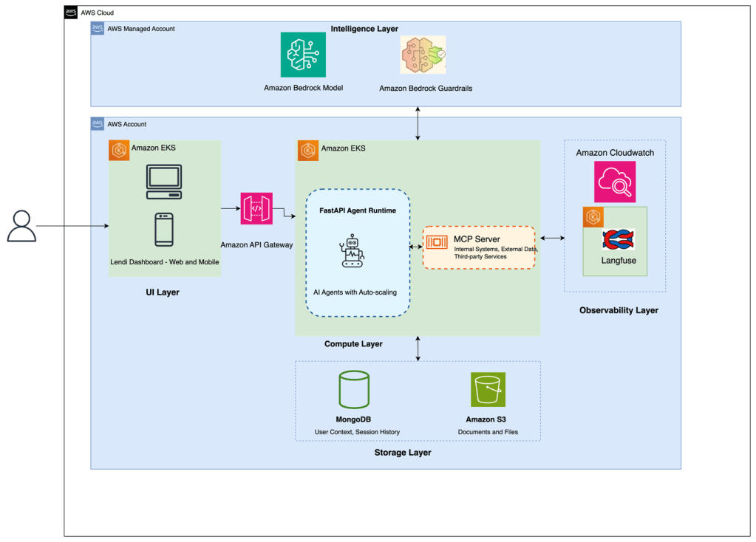The height and width of the screenshot is (542, 756).
Task: Click the Intelligence Layer heading
Action: point(364,29)
